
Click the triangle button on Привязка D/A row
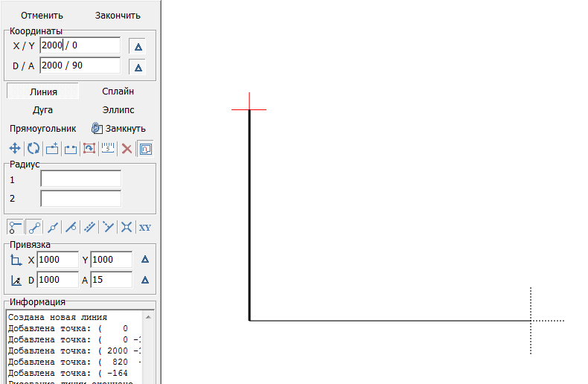[x=145, y=280]
